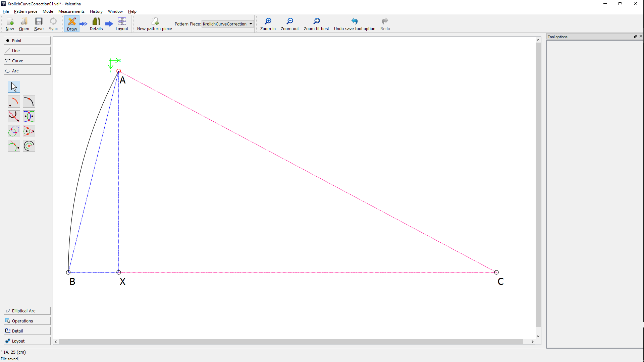Image resolution: width=644 pixels, height=362 pixels.
Task: Activate Draw mode
Action: (x=72, y=24)
